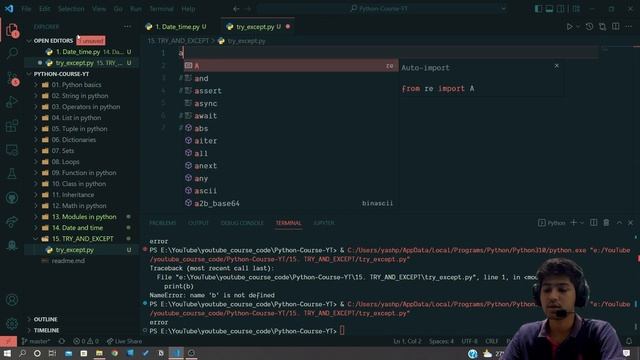Image resolution: width=640 pixels, height=360 pixels.
Task: Click the Spaces: 4 indentation status
Action: pos(441,341)
